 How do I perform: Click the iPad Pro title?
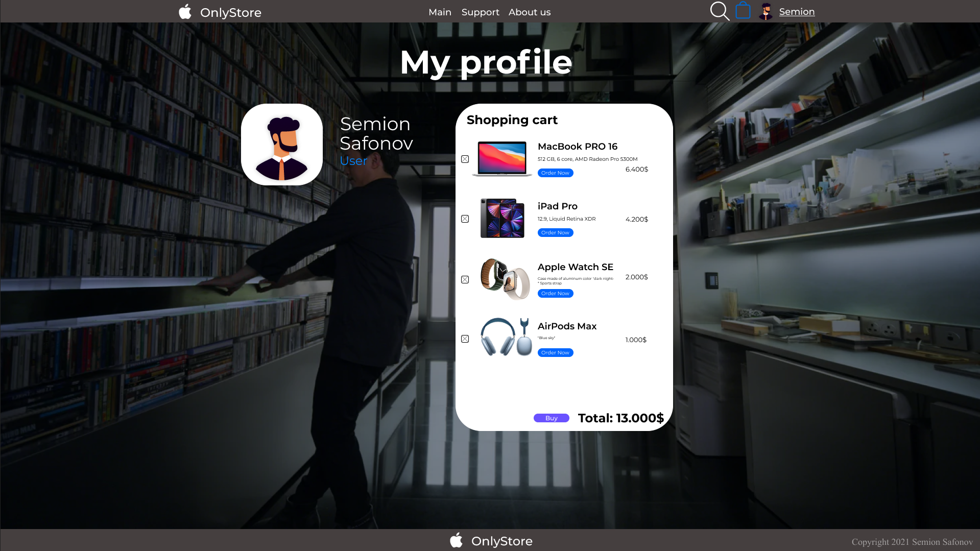tap(558, 206)
